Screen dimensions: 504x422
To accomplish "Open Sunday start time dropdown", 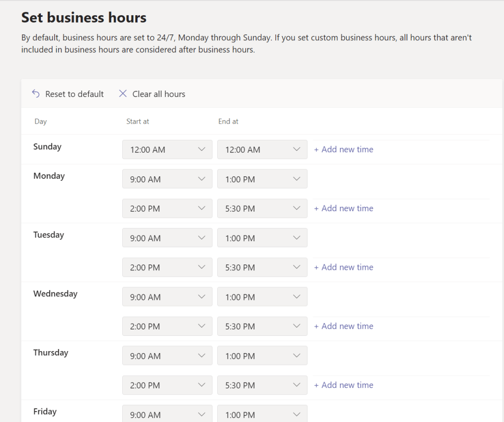I will [167, 150].
